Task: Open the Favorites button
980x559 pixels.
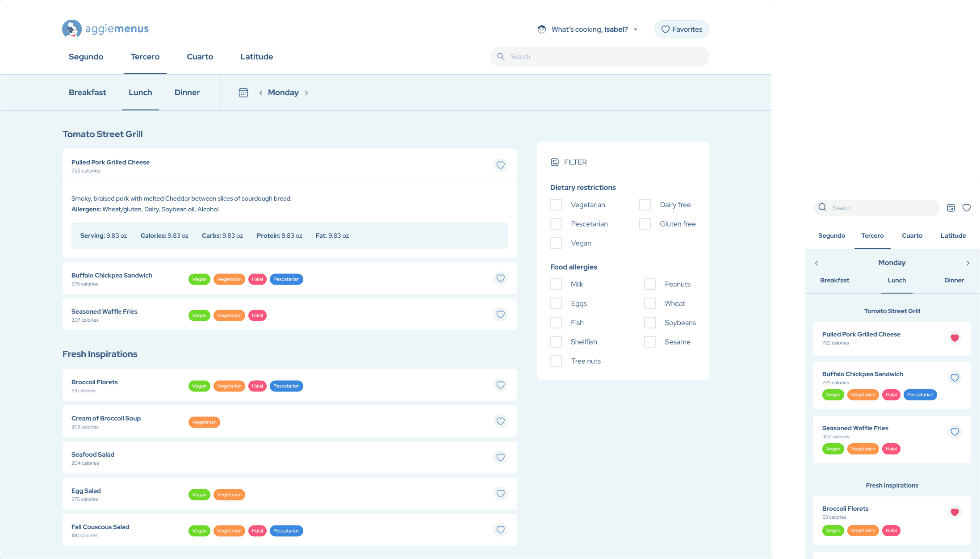Action: pos(682,29)
